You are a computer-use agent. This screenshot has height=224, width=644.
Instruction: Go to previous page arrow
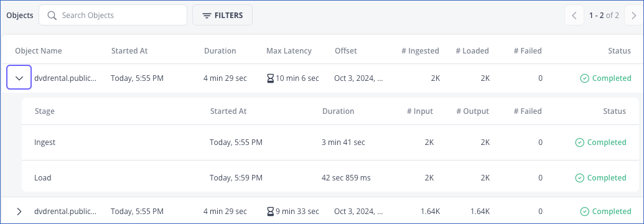point(574,16)
